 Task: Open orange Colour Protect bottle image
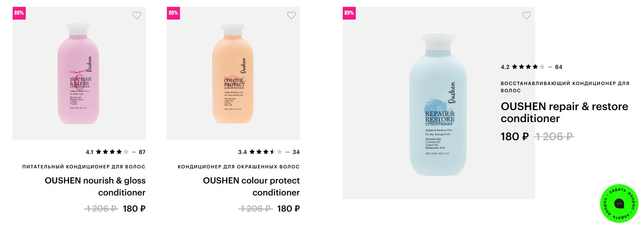[x=233, y=74]
